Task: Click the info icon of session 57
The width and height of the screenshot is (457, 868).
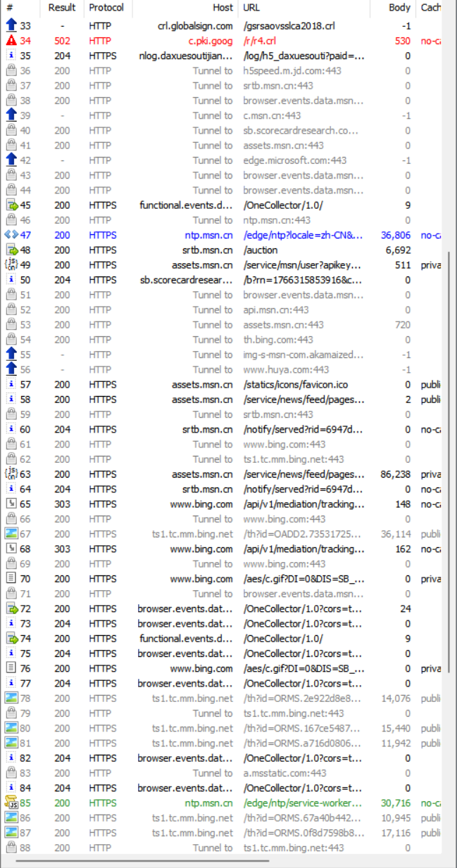Action: pos(11,385)
